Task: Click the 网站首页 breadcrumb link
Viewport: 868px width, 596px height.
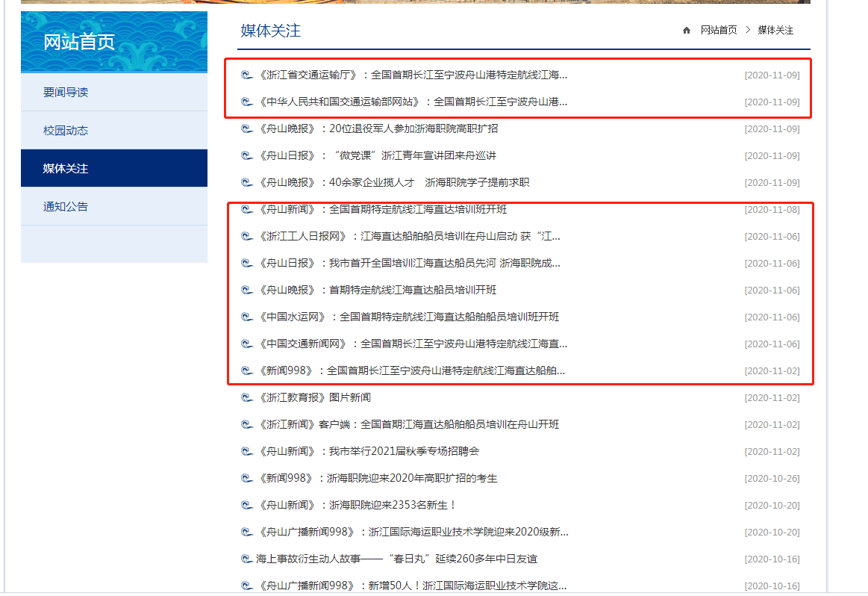Action: (x=718, y=31)
